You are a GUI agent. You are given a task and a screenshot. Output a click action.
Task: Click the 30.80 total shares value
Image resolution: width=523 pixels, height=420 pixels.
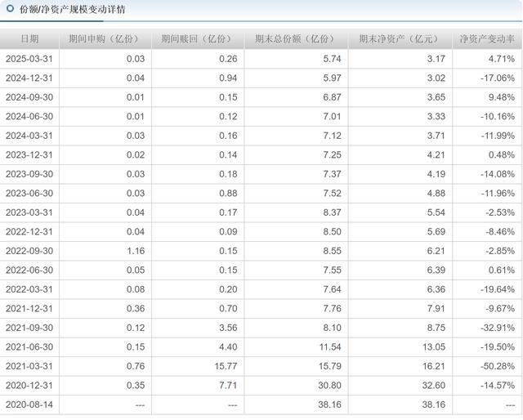pos(329,386)
